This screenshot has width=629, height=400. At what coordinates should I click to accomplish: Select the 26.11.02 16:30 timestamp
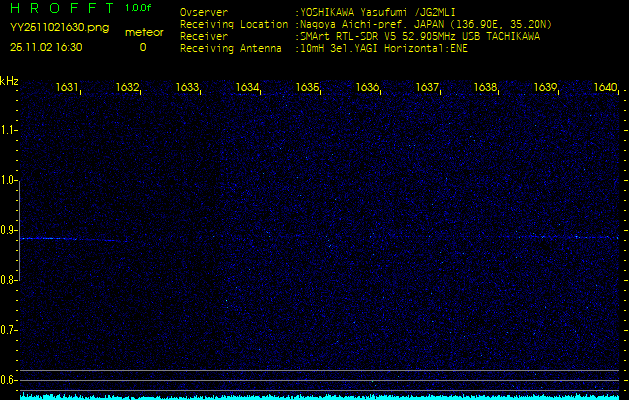click(x=46, y=47)
